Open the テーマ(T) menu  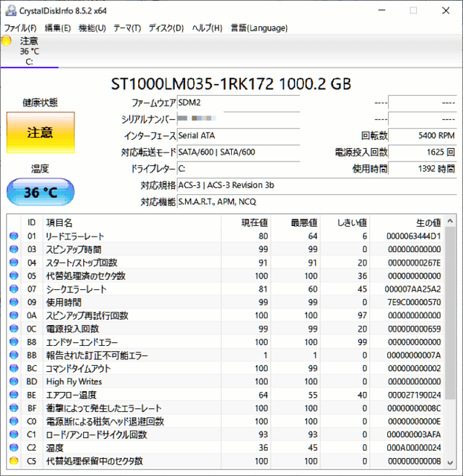point(127,28)
